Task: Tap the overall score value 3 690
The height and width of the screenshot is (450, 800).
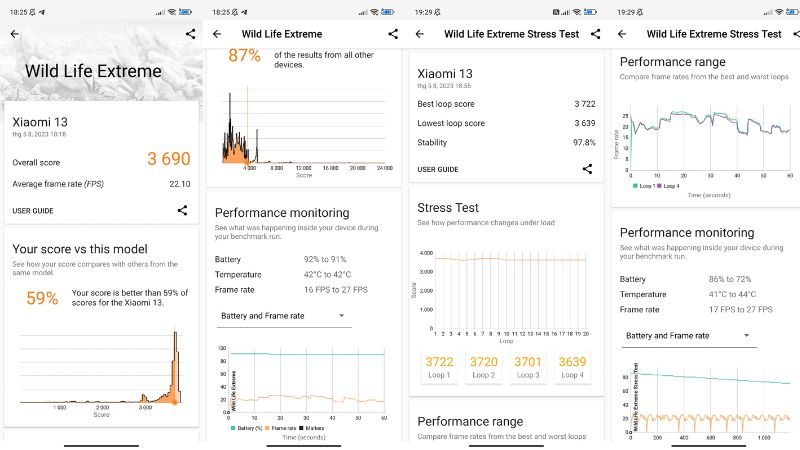Action: point(169,159)
